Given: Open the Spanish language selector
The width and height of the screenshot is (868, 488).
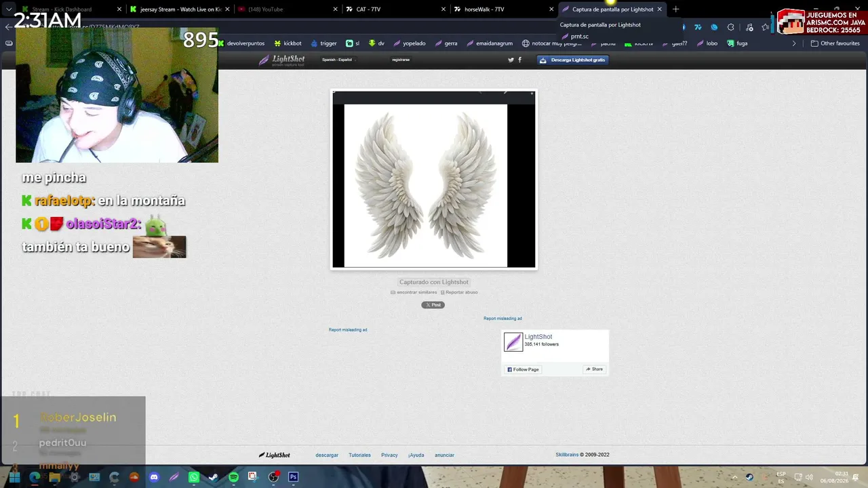Looking at the screenshot, I should pyautogui.click(x=337, y=60).
